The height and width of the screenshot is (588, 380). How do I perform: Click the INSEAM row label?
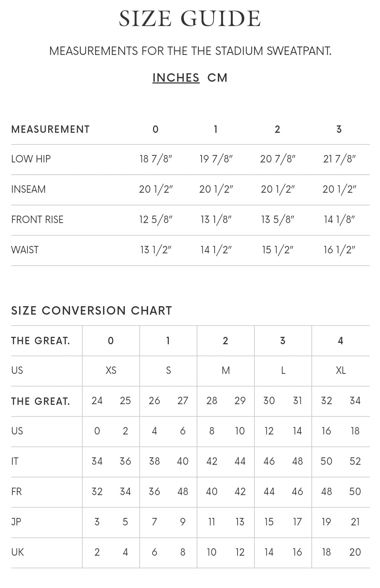[x=28, y=189]
